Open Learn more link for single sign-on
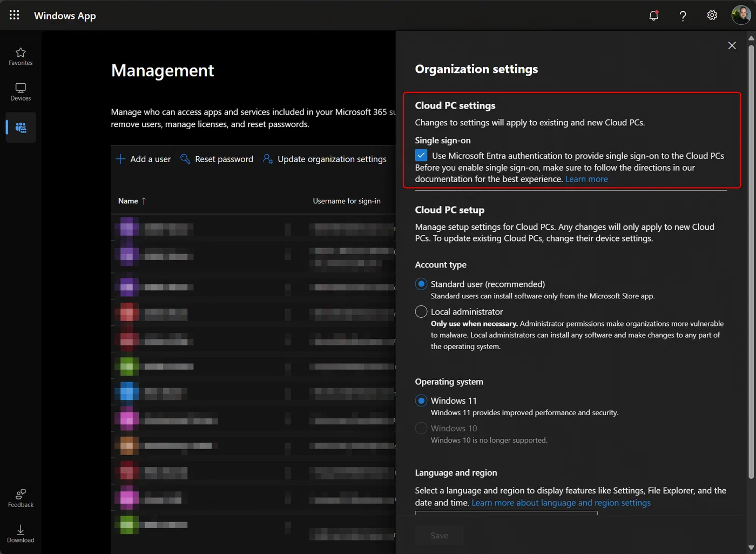756x554 pixels. (x=586, y=179)
